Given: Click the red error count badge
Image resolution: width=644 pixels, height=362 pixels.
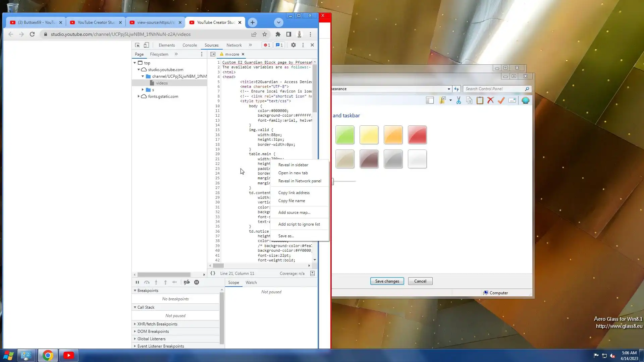Looking at the screenshot, I should pyautogui.click(x=267, y=45).
